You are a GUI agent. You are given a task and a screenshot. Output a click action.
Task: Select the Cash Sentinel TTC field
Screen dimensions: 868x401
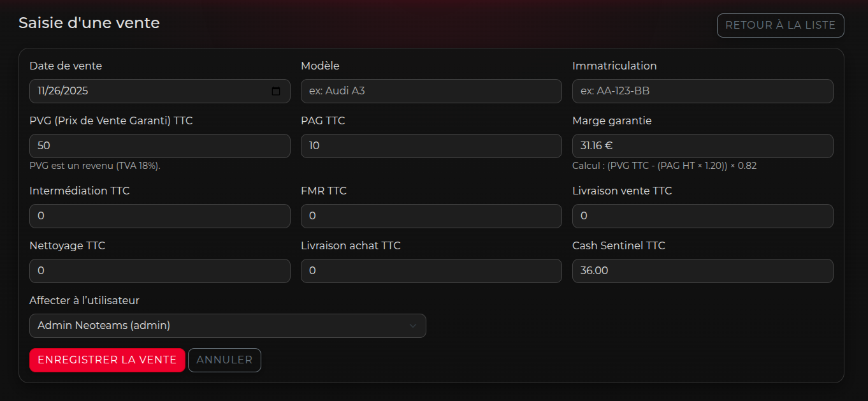702,271
